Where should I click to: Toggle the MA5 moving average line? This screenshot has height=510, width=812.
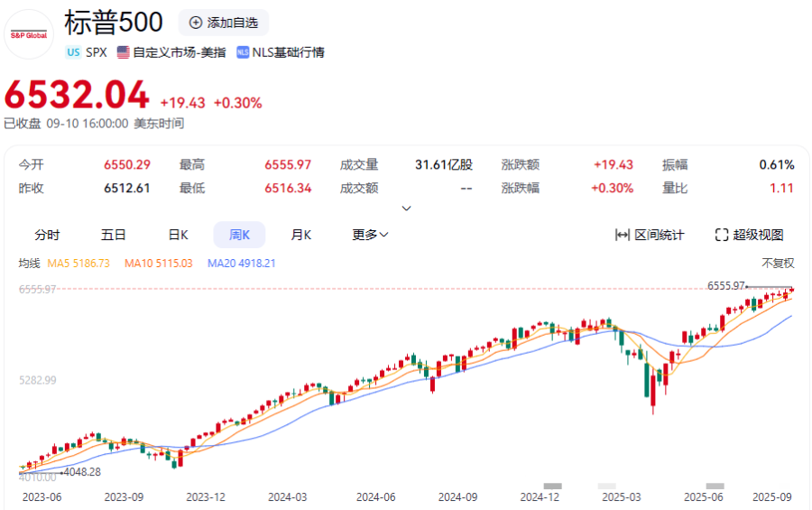pyautogui.click(x=78, y=263)
